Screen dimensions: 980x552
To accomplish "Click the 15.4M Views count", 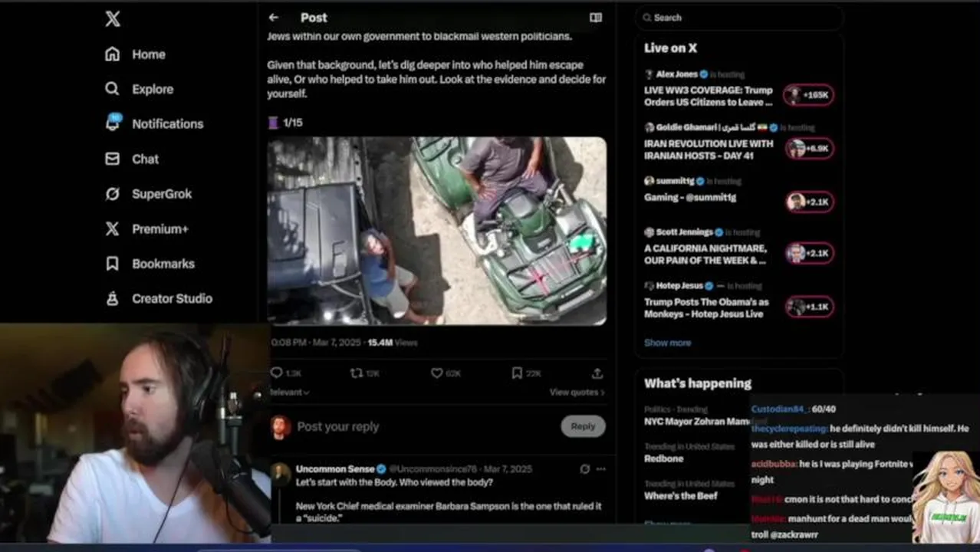I will point(392,343).
